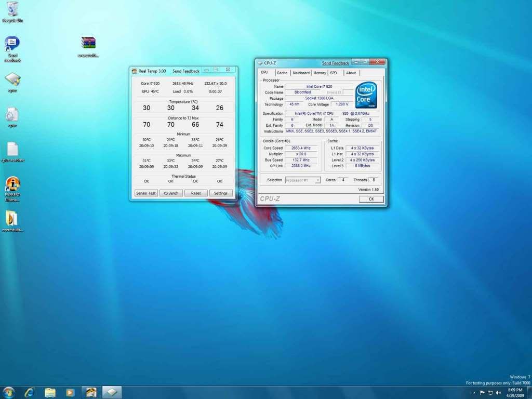
Task: Run the Sensor Test in Real Temp
Action: point(145,193)
